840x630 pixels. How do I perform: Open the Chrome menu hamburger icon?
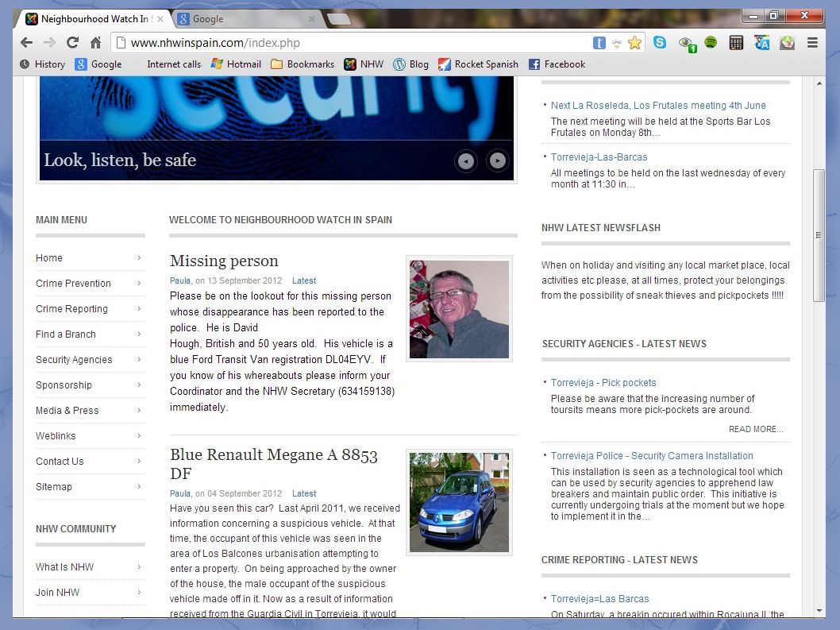coord(812,42)
